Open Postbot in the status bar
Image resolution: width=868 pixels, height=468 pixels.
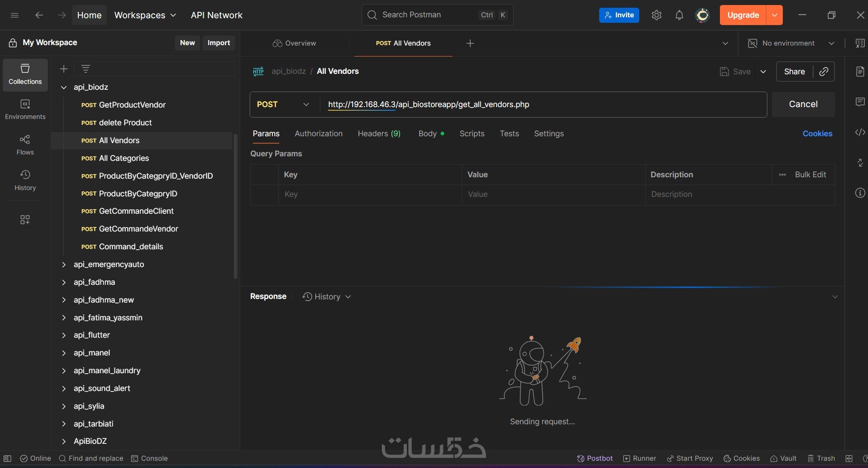tap(595, 458)
